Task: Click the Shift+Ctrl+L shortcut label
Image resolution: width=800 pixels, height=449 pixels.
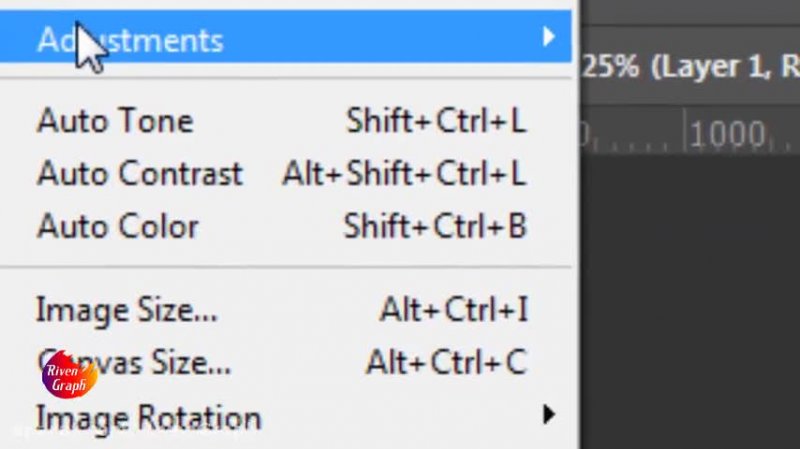Action: [x=435, y=121]
